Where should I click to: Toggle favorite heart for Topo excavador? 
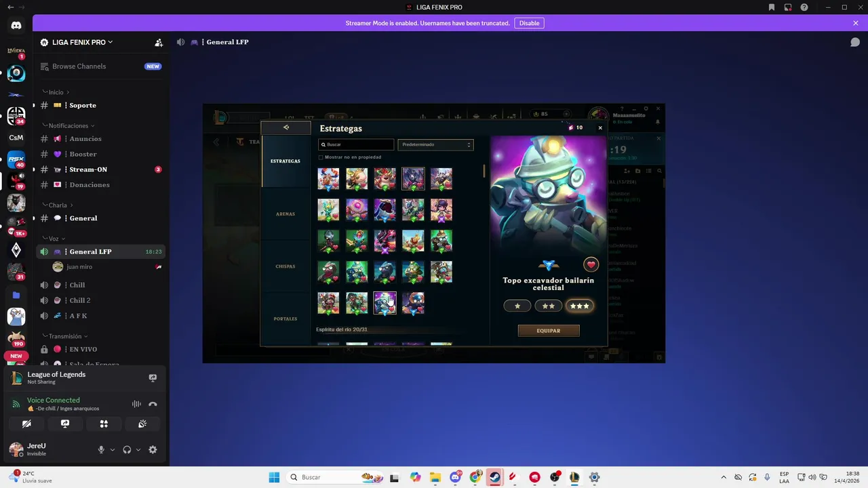point(591,264)
